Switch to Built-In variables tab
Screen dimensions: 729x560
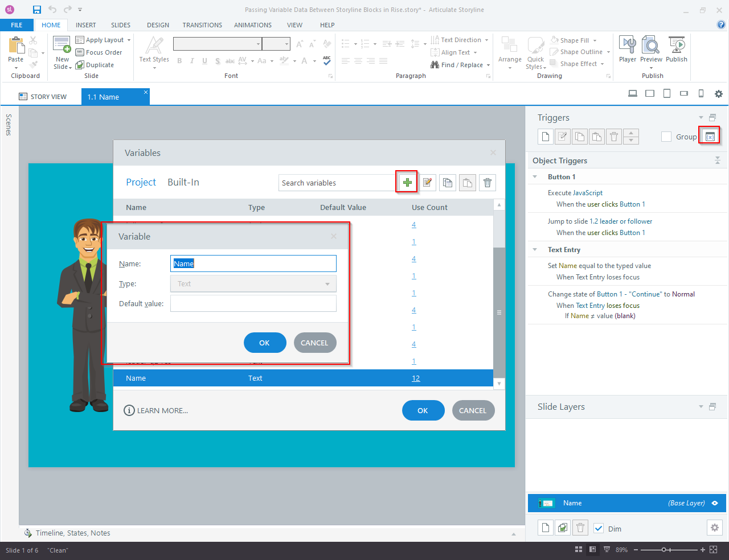click(183, 182)
